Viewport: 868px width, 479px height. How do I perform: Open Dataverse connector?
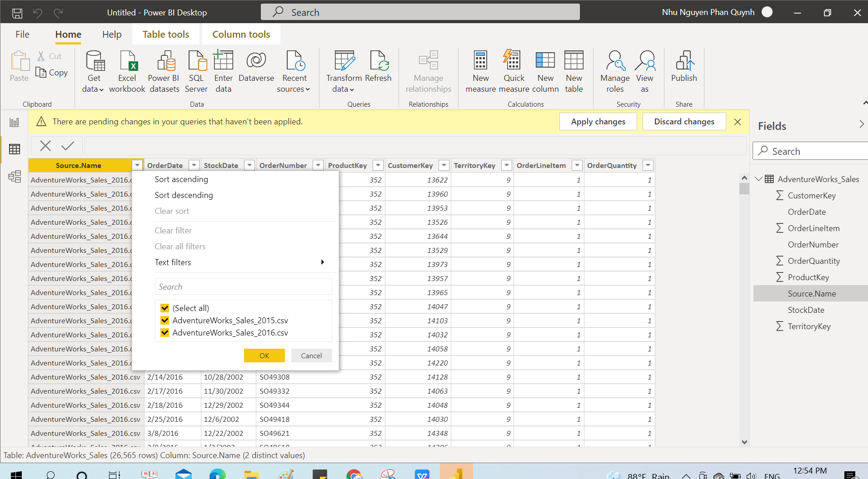(256, 67)
